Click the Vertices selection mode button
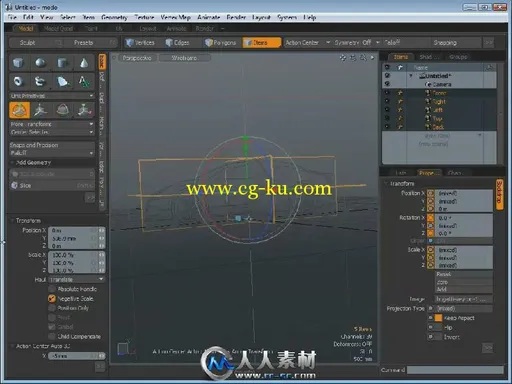The width and height of the screenshot is (512, 384). tap(141, 42)
